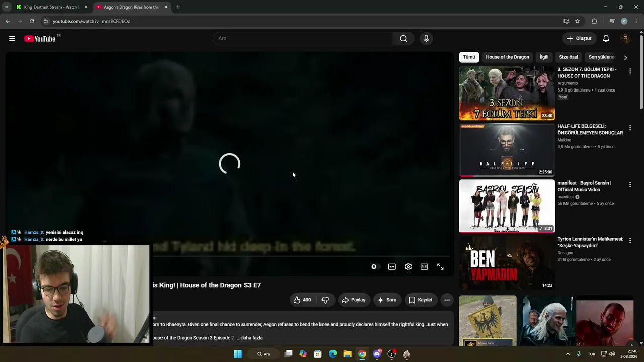Open "HALF-LIFE BELGESELİ" video title
Screen dimensions: 644x362
coord(590,129)
